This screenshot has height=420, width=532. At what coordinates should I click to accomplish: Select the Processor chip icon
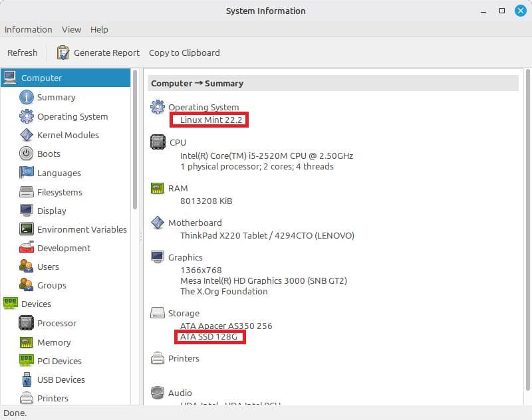[x=26, y=323]
